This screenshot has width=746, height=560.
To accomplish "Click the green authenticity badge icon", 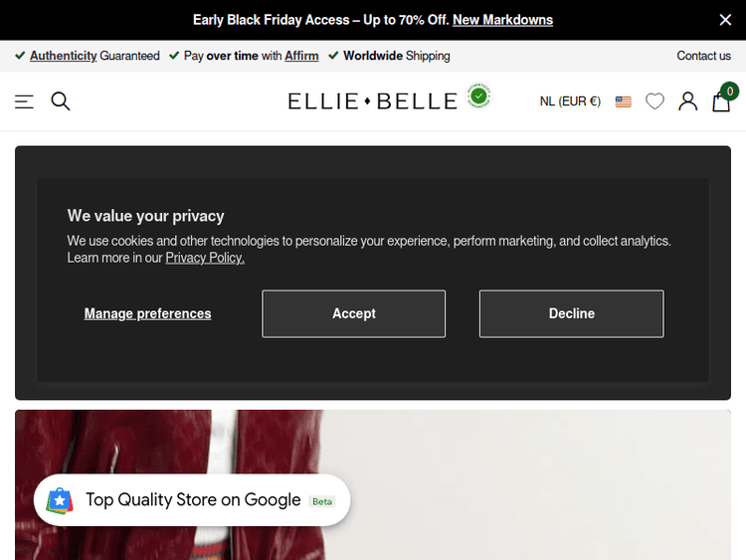I will 479,96.
